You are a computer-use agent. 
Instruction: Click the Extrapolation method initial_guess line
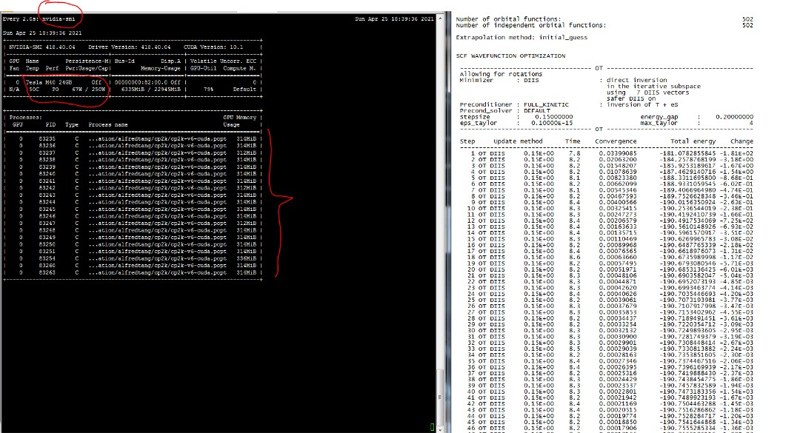[521, 37]
